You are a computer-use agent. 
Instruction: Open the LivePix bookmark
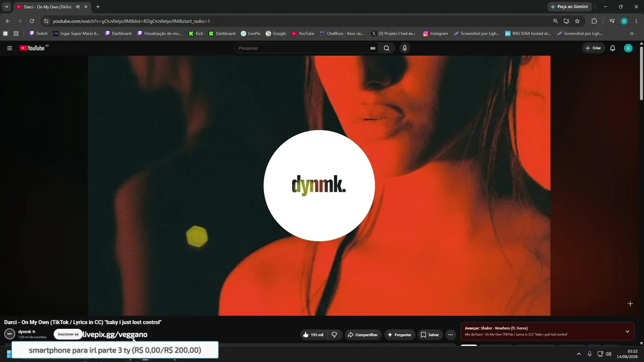251,34
